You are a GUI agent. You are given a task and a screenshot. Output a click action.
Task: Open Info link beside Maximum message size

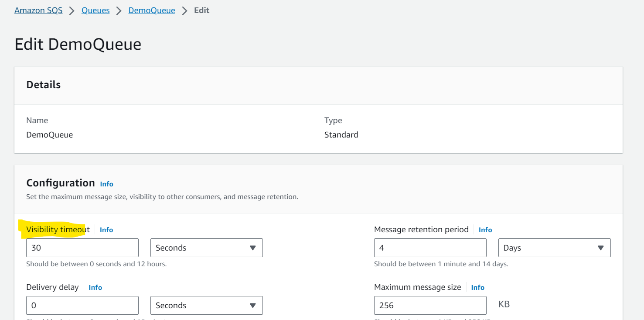(x=478, y=287)
